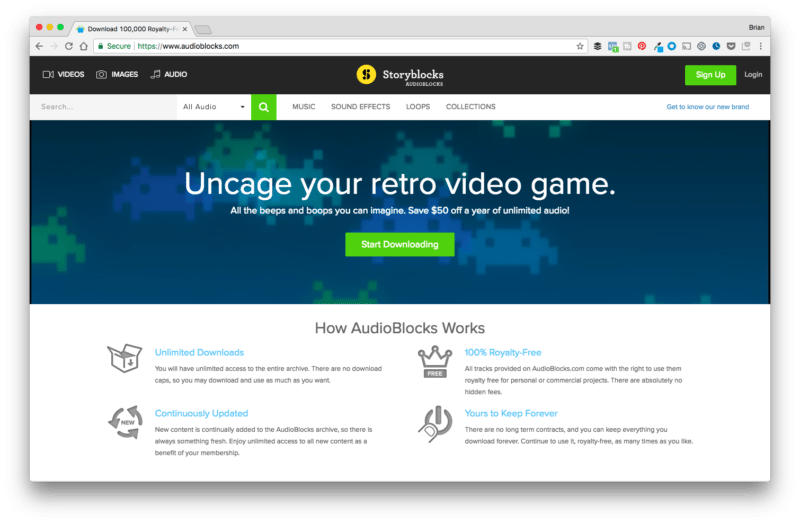This screenshot has width=800, height=524.
Task: Open the Buffer stacked-layers extension
Action: (x=597, y=46)
